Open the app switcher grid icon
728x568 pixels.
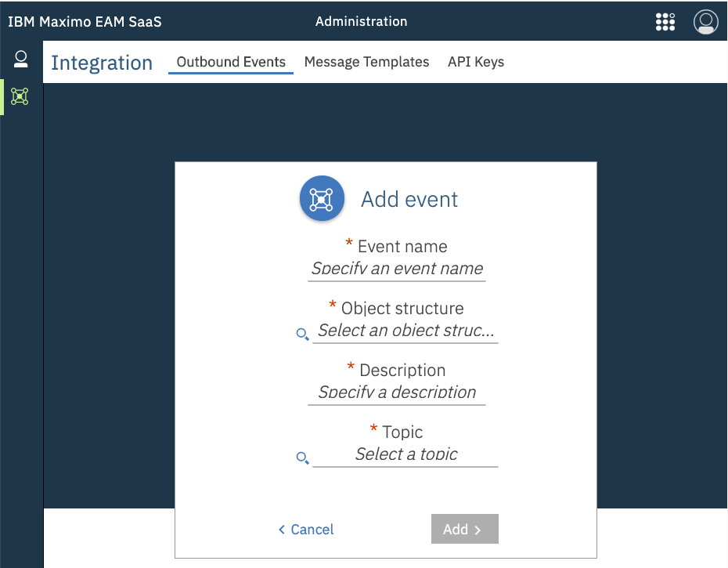[x=665, y=22]
